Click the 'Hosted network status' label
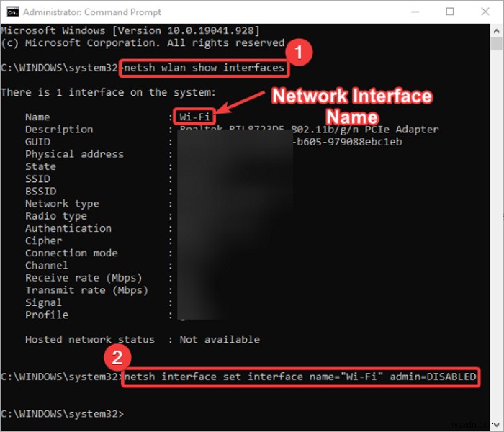This screenshot has width=504, height=432. 90,340
